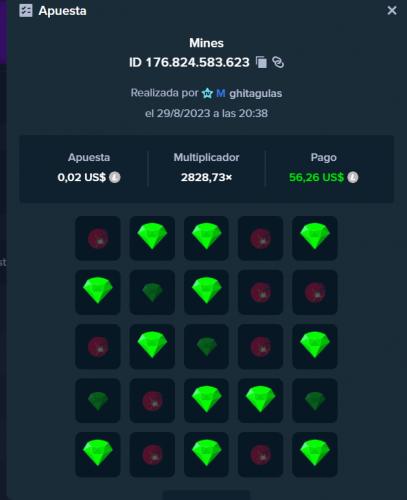Click the 2828,73× multiplier value
Screen dimensions: 407x500
click(206, 177)
